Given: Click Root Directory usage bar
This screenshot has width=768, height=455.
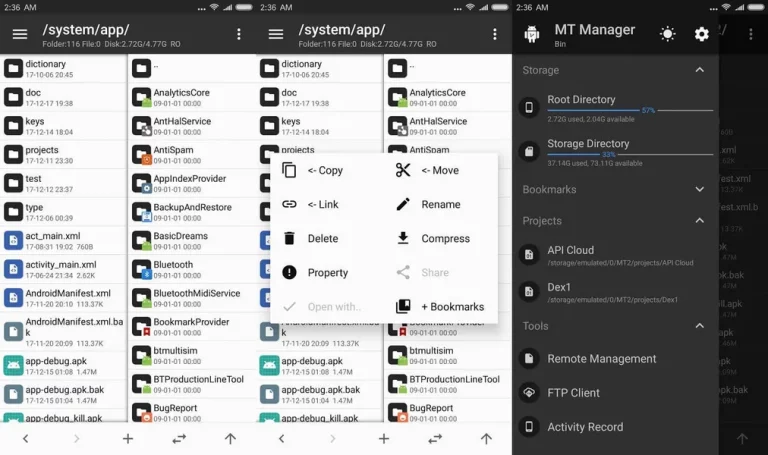Looking at the screenshot, I should click(630, 111).
